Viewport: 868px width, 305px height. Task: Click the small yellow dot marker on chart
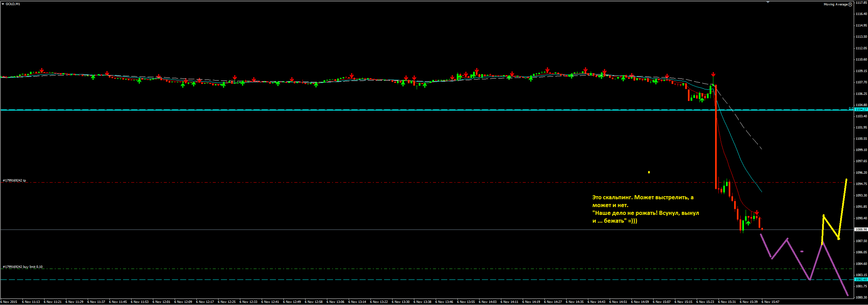(x=649, y=172)
